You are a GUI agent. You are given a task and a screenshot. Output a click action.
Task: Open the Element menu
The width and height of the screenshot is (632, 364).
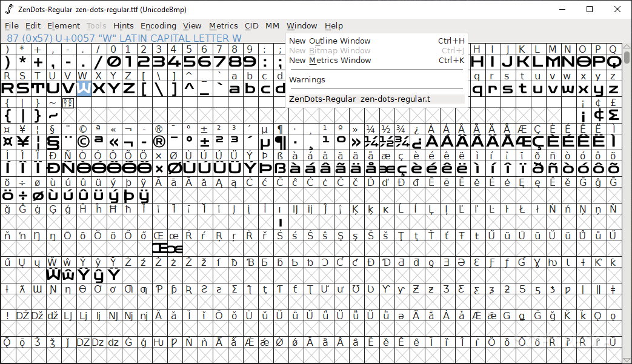pos(63,26)
